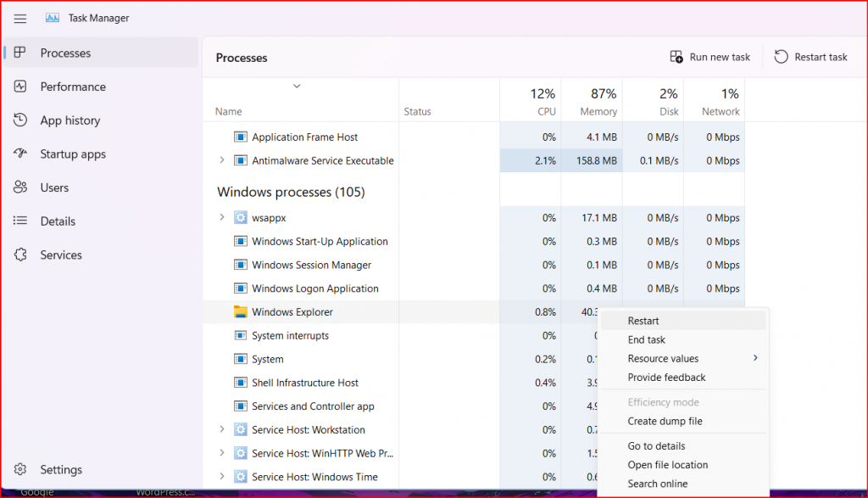Viewport: 868px width, 498px height.
Task: Click the 2.1% CPU value
Action: tap(545, 160)
